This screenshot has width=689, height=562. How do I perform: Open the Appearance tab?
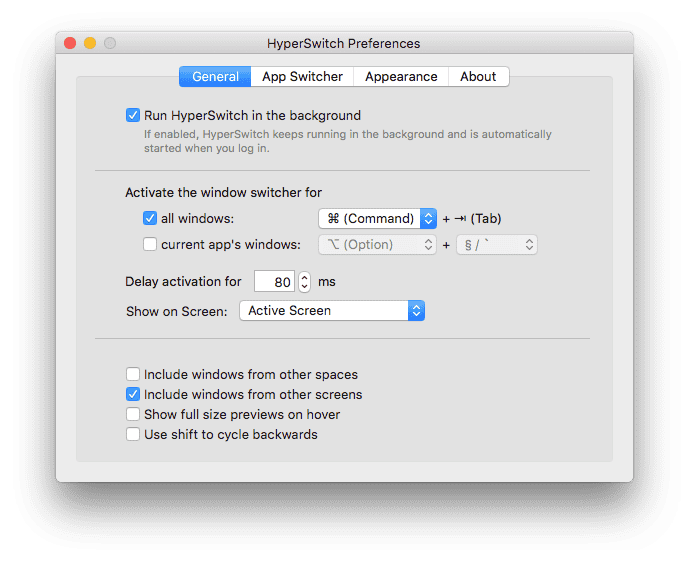[x=401, y=76]
